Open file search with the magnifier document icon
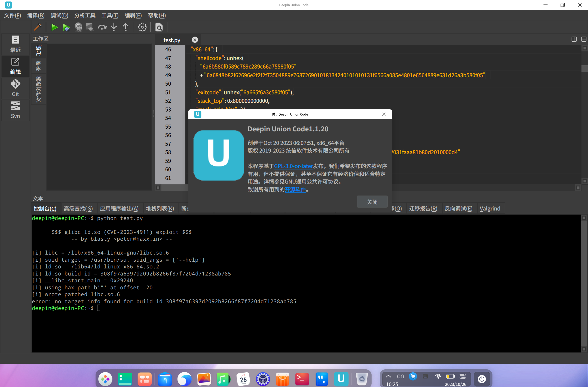 159,27
